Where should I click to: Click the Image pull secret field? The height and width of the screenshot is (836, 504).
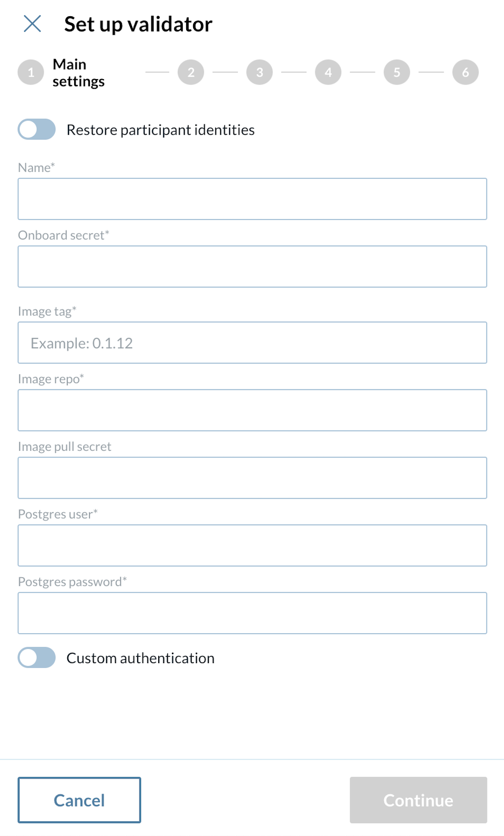252,477
